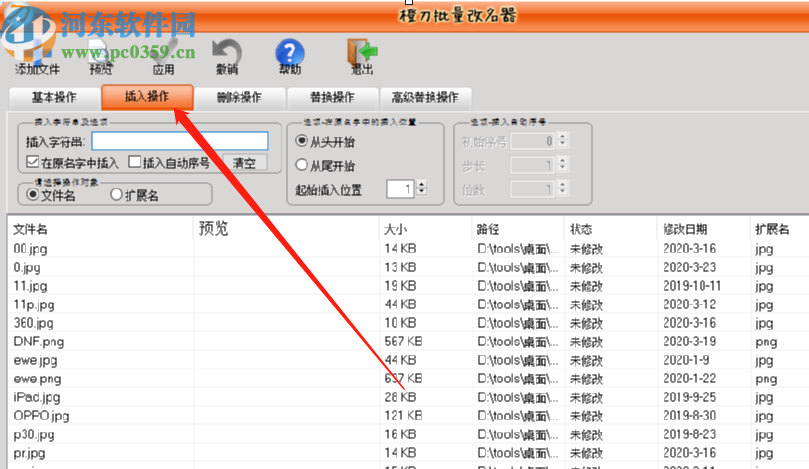Click the Add Files (添加文件) toolbar icon
The image size is (809, 469).
coord(36,55)
